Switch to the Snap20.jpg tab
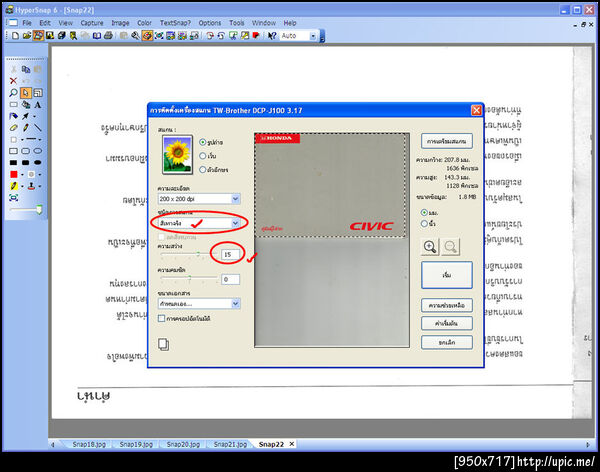The width and height of the screenshot is (600, 472). [183, 444]
